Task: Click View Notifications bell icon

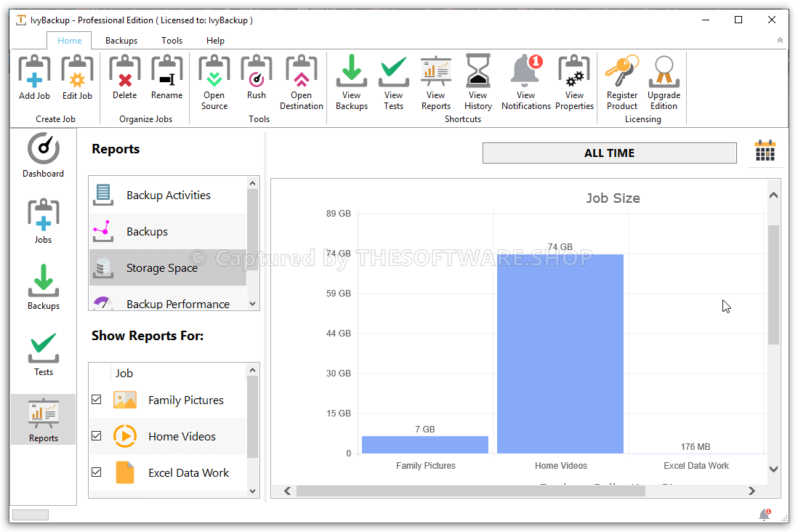Action: point(526,72)
